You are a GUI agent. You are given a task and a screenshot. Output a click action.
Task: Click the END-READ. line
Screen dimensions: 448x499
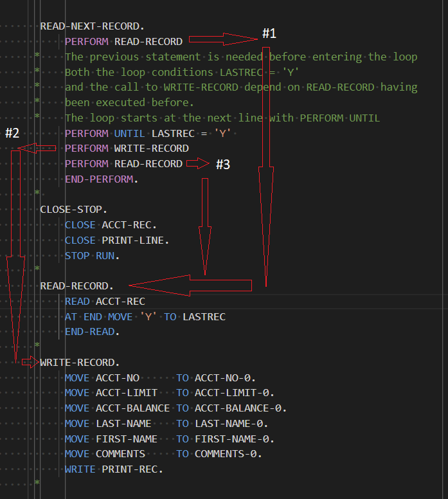tap(93, 332)
